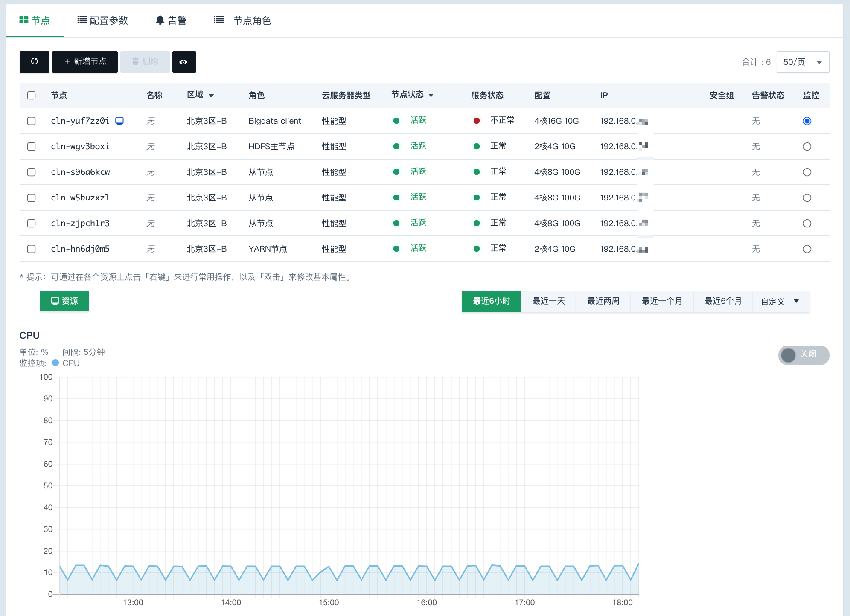Switch to the 告警 tab
The image size is (850, 616).
click(x=171, y=20)
